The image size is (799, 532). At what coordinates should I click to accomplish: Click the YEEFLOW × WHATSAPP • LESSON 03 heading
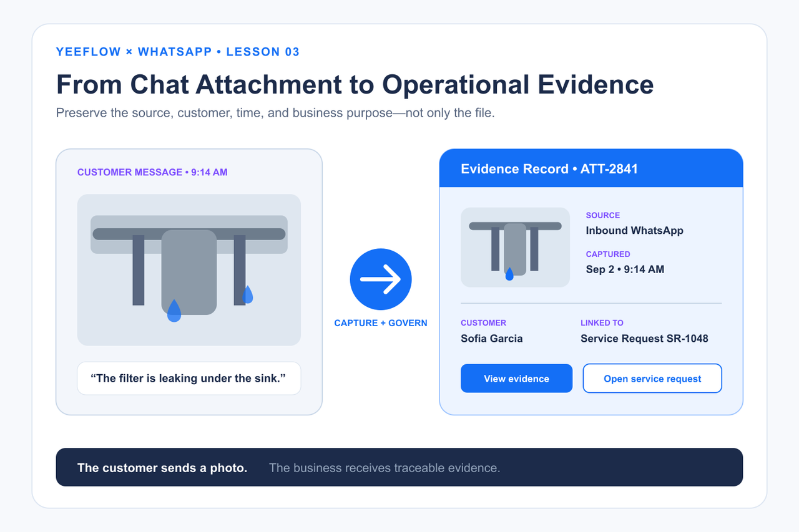[x=178, y=52]
